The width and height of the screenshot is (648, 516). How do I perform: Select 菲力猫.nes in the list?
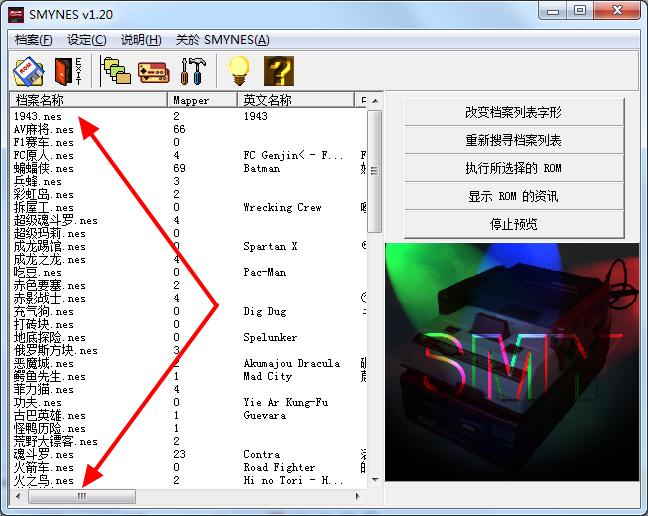(x=44, y=390)
